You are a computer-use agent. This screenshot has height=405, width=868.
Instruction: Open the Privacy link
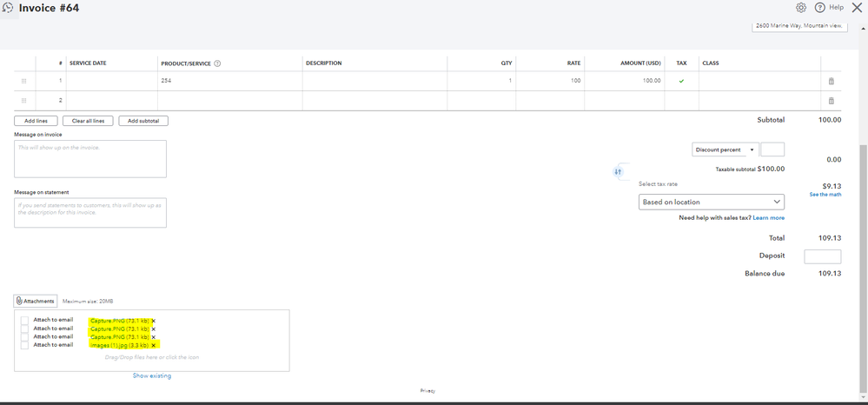(x=427, y=390)
